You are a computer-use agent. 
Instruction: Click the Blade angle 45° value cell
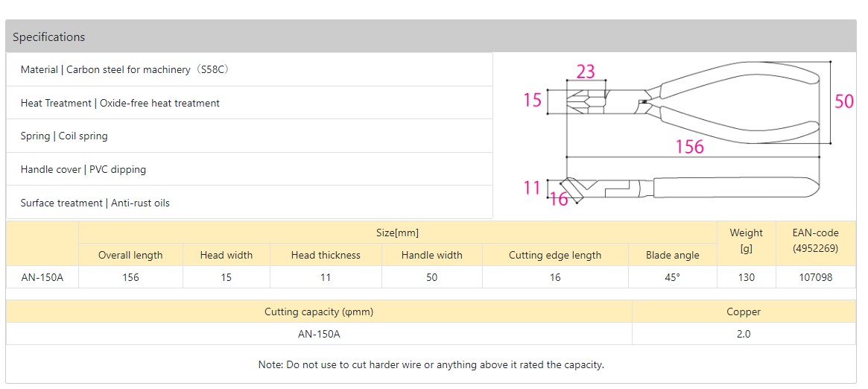[672, 277]
